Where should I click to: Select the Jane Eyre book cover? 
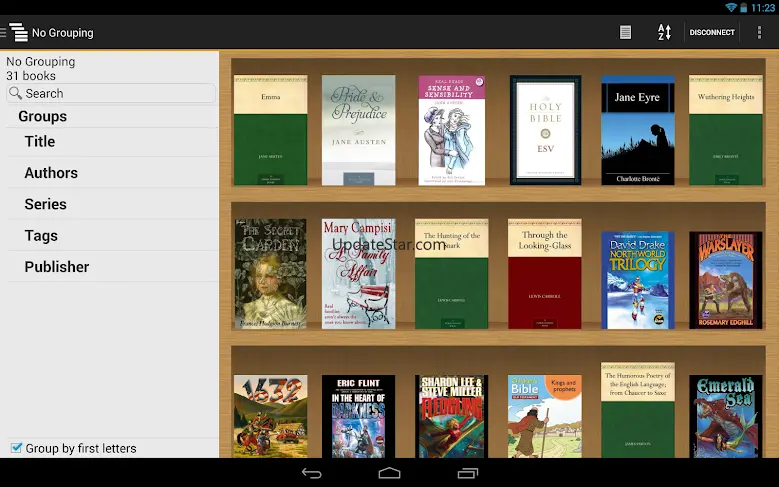tap(637, 130)
